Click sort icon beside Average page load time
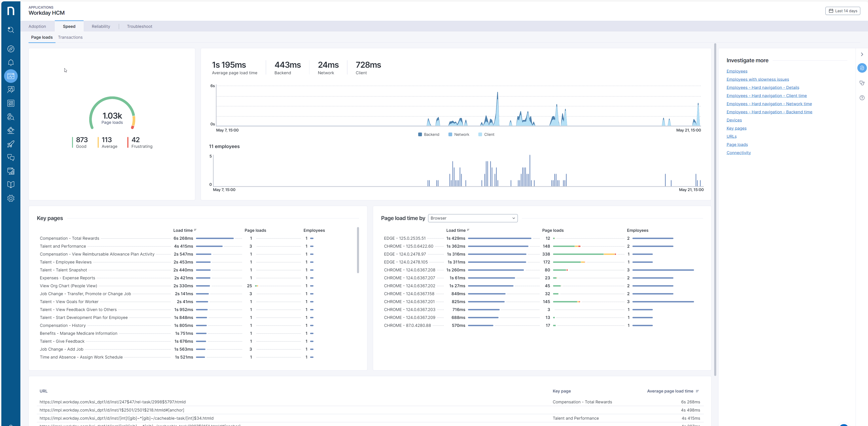Screen dimensions: 868x426 [x=697, y=391]
